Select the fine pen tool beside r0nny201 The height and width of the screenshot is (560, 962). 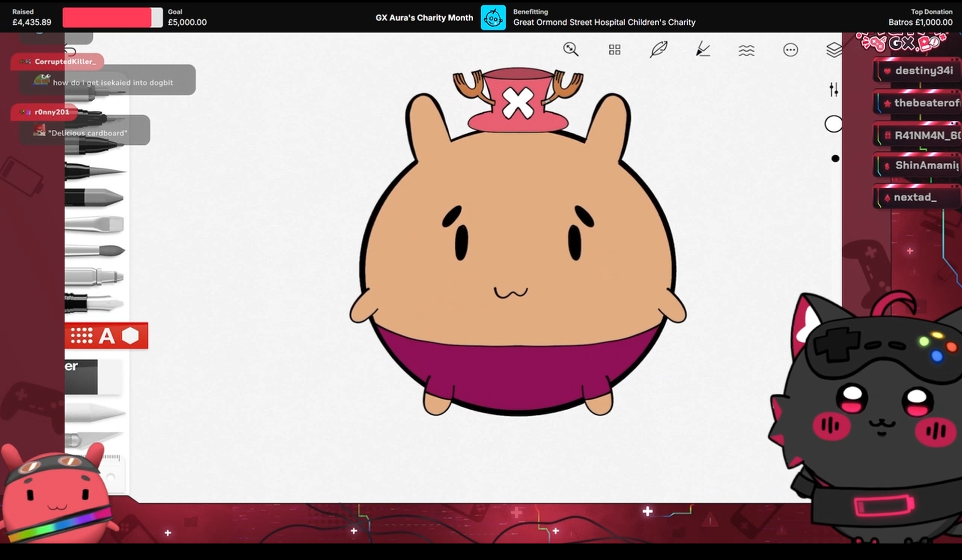95,118
